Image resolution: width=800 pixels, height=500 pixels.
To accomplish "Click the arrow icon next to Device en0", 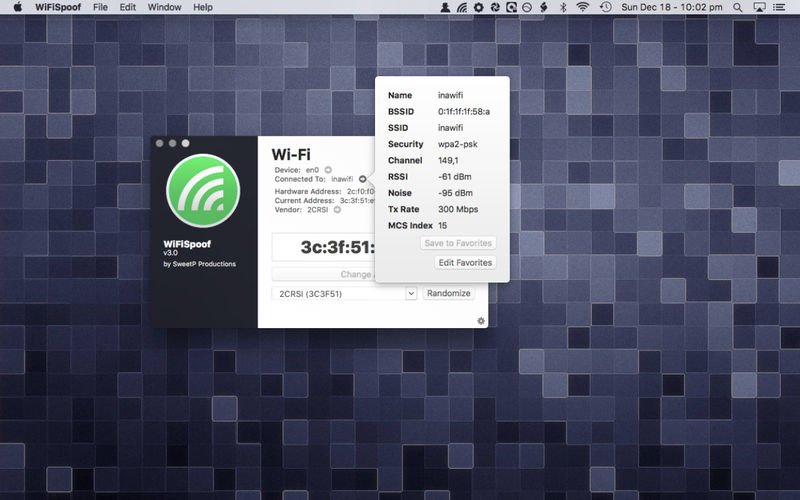I will 328,170.
